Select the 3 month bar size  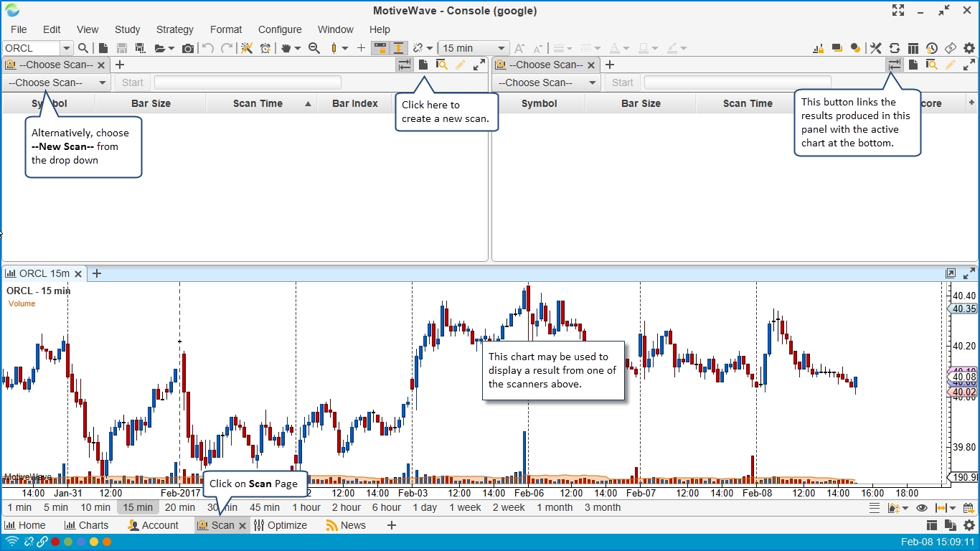pos(603,507)
